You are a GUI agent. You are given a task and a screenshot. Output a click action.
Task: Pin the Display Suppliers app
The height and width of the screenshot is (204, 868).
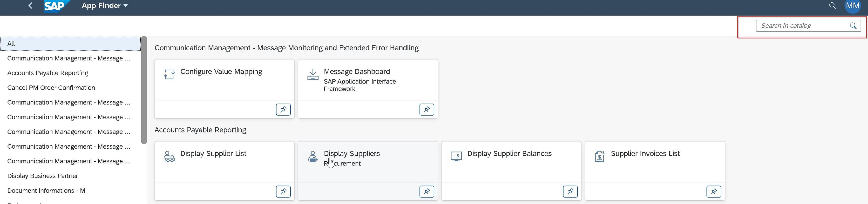tap(427, 191)
